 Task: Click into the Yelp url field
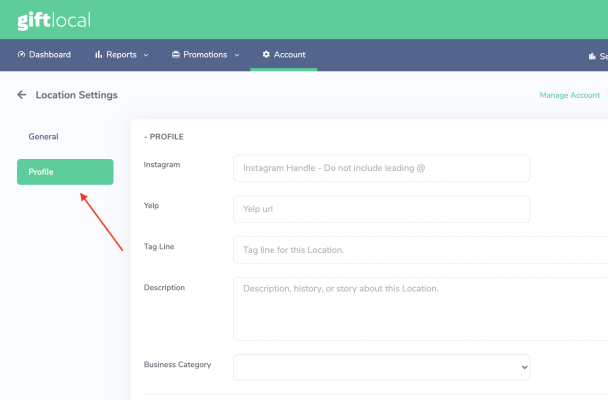pos(382,209)
